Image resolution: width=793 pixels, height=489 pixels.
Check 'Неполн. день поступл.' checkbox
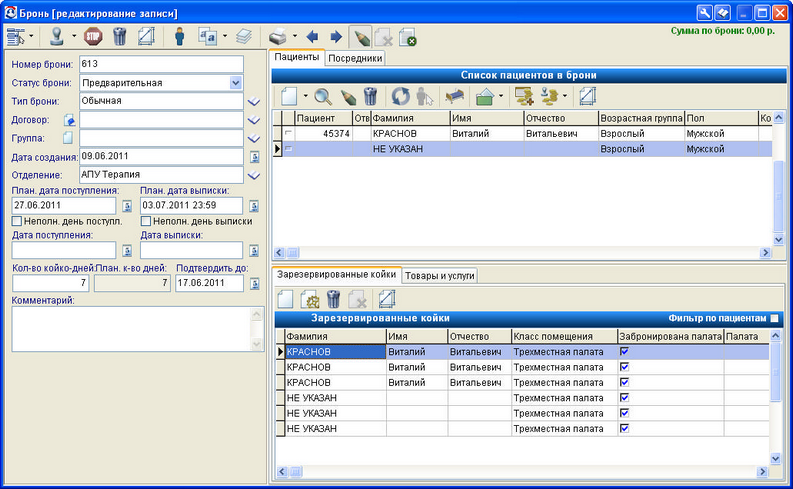pyautogui.click(x=17, y=221)
